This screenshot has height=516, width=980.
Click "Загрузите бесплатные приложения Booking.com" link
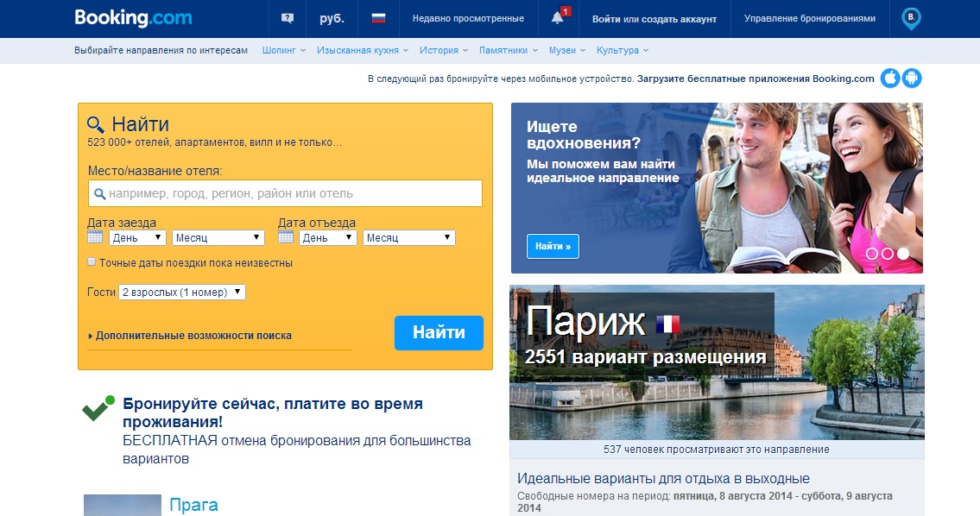click(x=756, y=79)
